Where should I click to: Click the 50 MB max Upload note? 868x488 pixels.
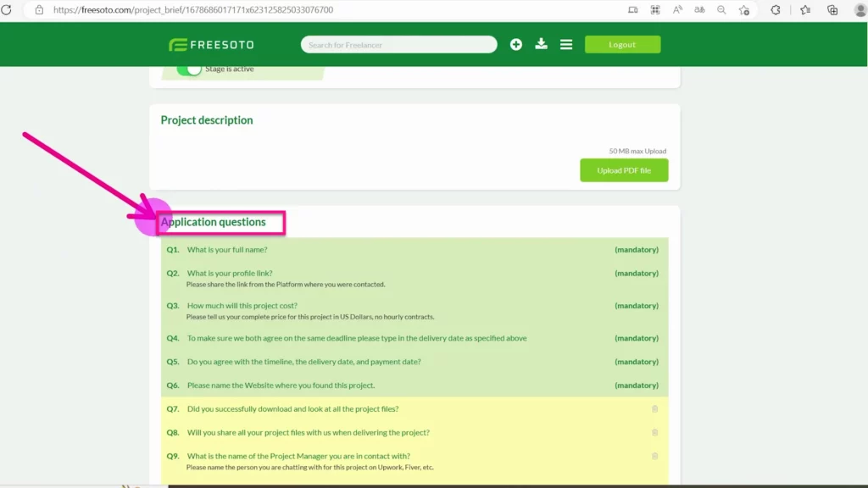tap(637, 151)
